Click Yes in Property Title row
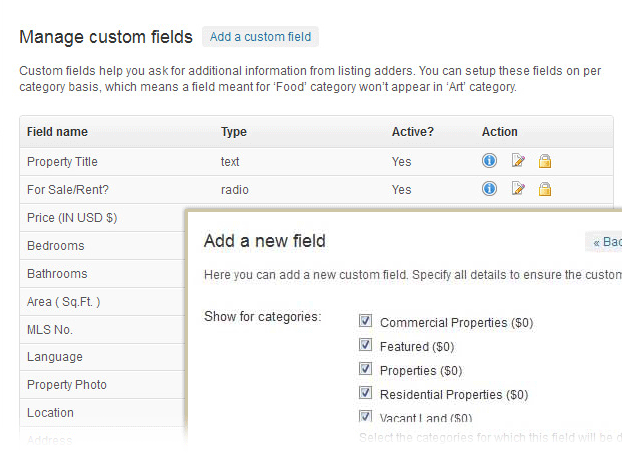Image resolution: width=622 pixels, height=469 pixels. click(x=401, y=162)
